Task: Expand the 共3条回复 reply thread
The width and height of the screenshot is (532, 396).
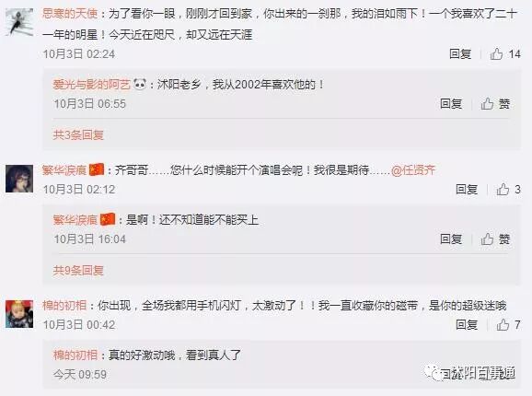Action: [78, 135]
